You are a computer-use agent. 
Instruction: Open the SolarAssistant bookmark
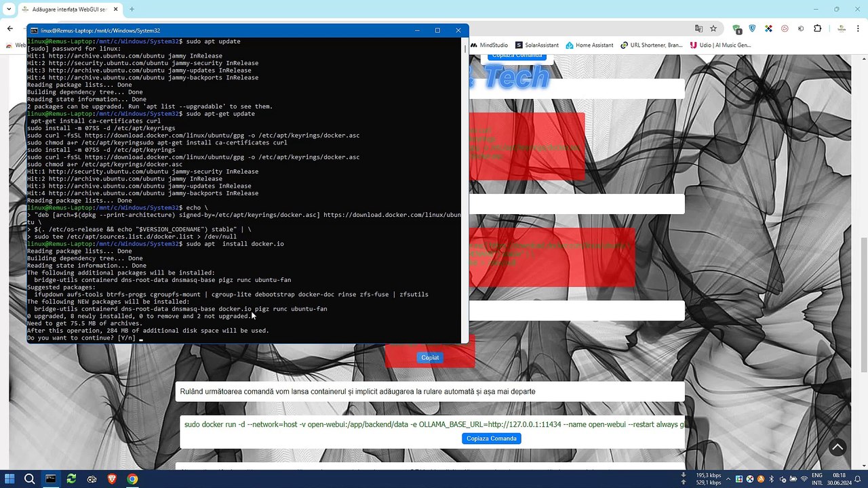pyautogui.click(x=537, y=45)
